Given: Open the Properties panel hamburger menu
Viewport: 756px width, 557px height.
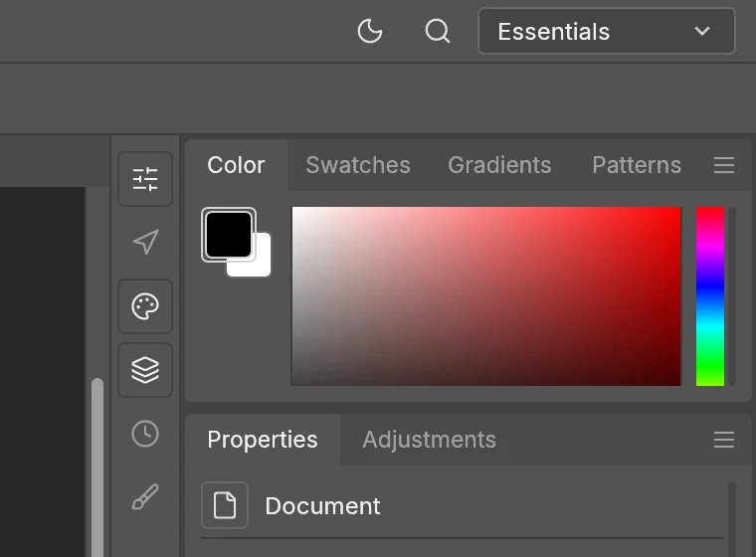Looking at the screenshot, I should pos(724,440).
